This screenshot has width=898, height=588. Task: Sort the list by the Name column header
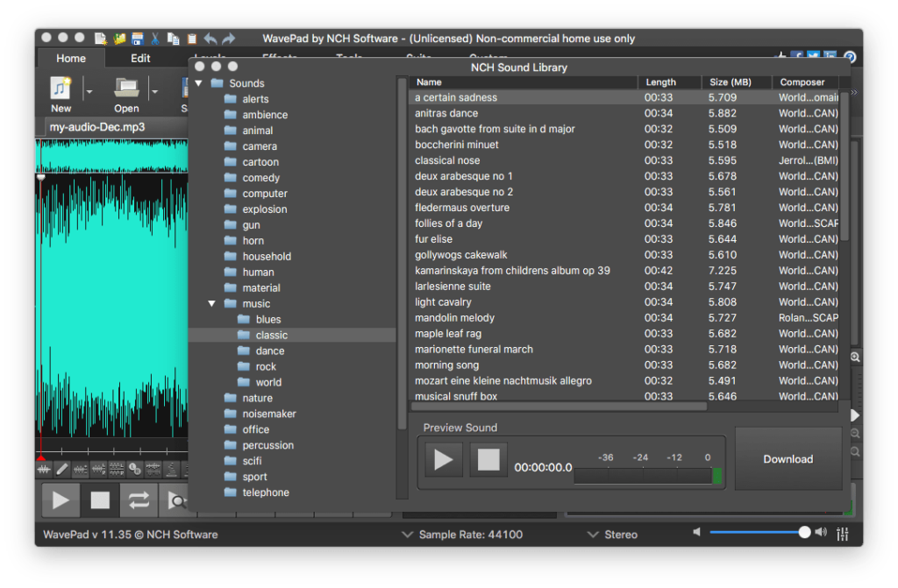tap(524, 82)
